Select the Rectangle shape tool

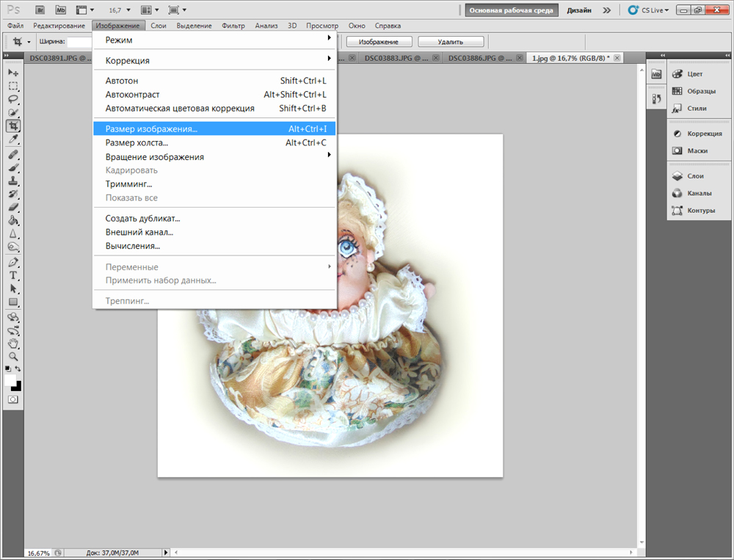tap(13, 302)
